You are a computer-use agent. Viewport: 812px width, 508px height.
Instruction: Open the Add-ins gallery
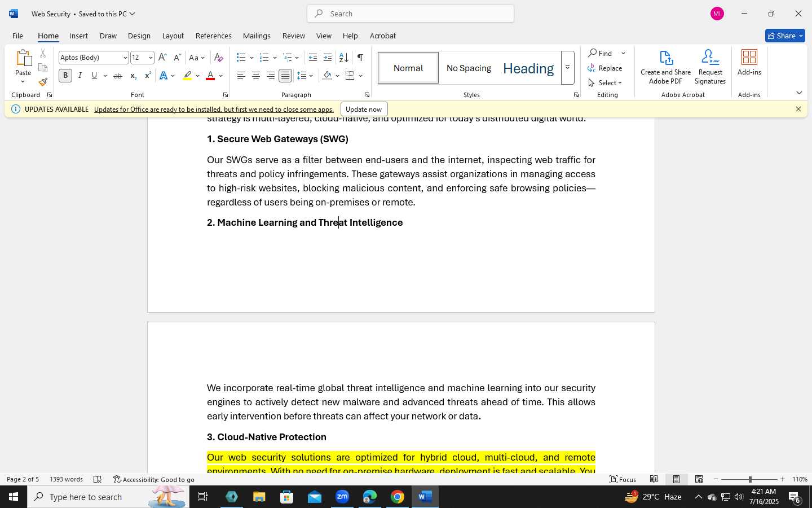click(749, 63)
